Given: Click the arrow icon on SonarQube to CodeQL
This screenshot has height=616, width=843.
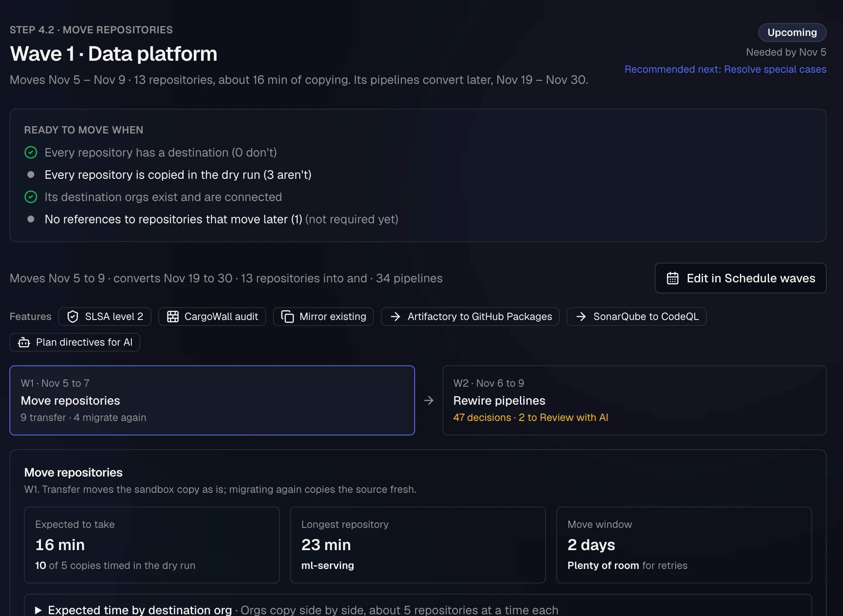Looking at the screenshot, I should click(581, 317).
